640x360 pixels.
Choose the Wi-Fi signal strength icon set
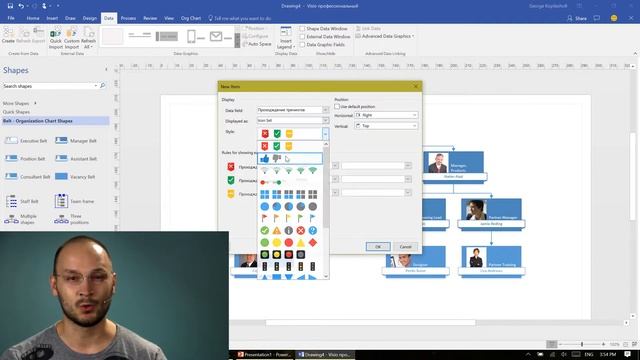[x=290, y=171]
